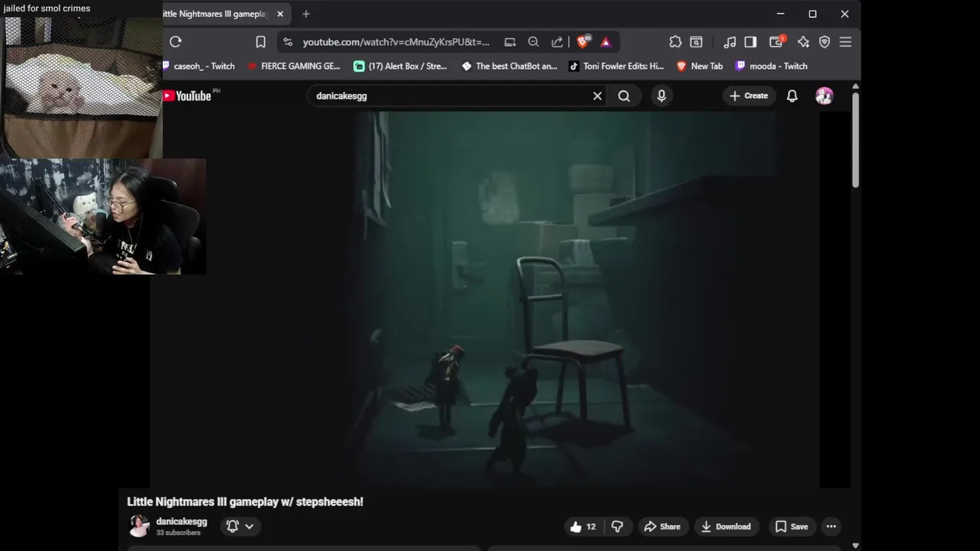Open FIERCE GAMING GE... bookmark
Viewport: 980px width, 551px height.
(294, 67)
